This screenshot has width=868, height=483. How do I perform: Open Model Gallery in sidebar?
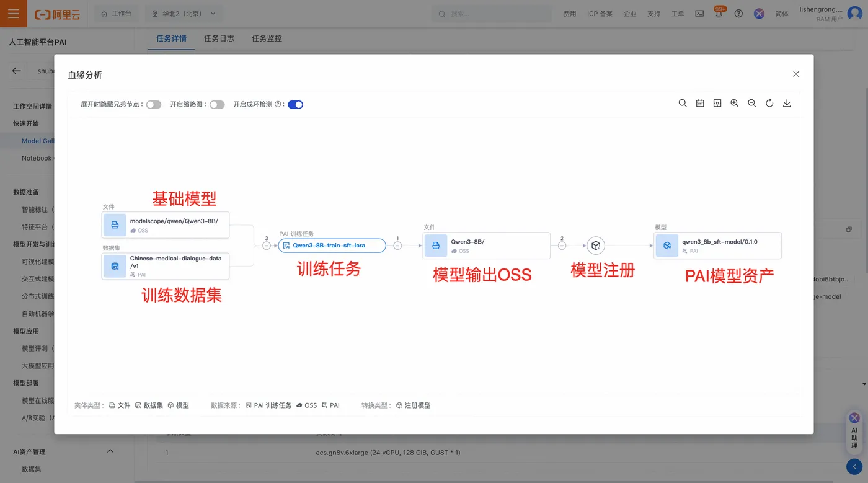coord(38,141)
